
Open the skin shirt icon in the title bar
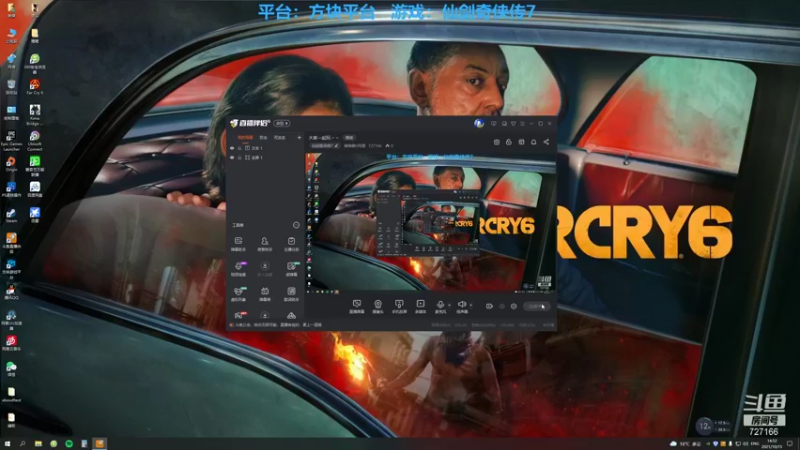click(513, 123)
